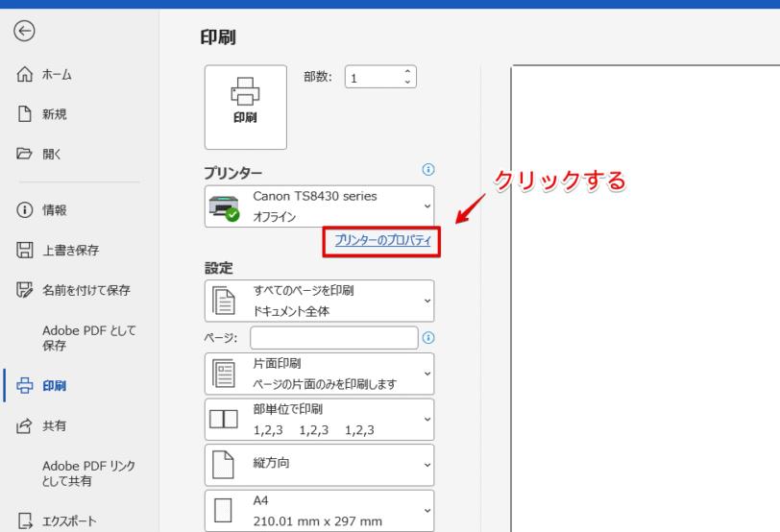Click the print preview page area

(x=646, y=299)
